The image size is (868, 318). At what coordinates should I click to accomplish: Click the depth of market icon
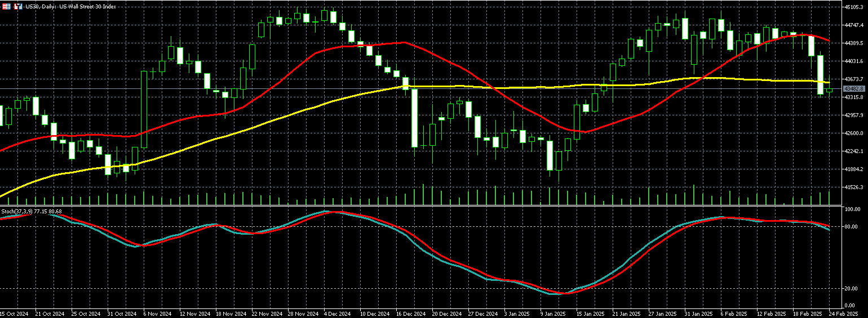18,6
